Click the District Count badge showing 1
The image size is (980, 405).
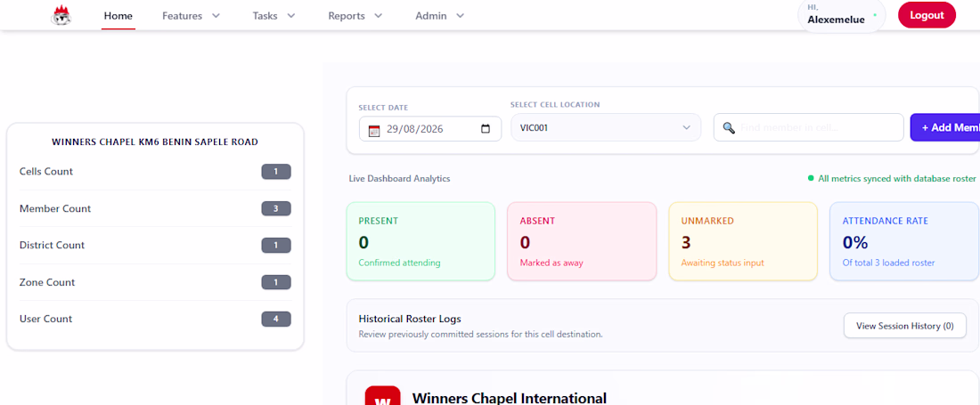276,246
